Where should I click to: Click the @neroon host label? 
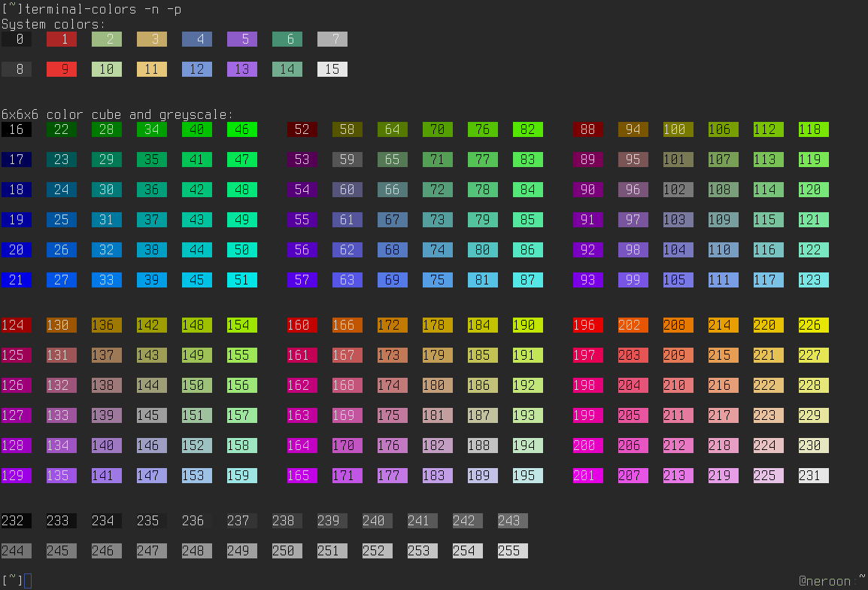pos(824,581)
